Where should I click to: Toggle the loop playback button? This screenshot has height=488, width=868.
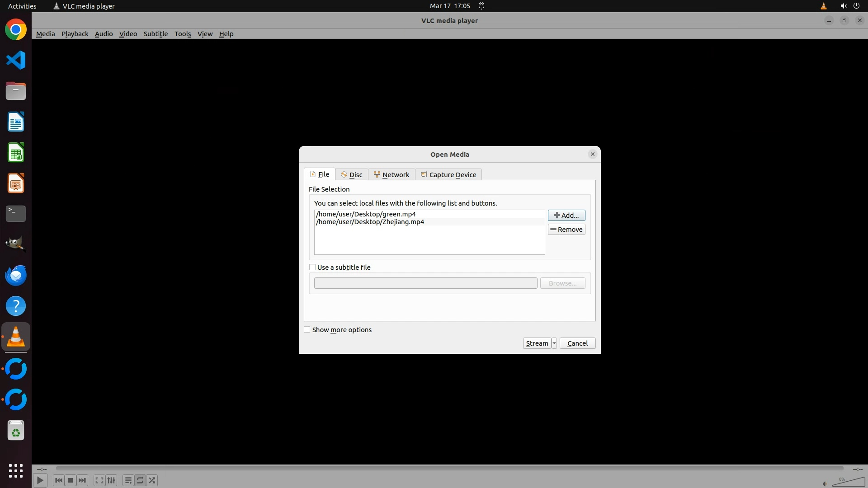coord(140,480)
